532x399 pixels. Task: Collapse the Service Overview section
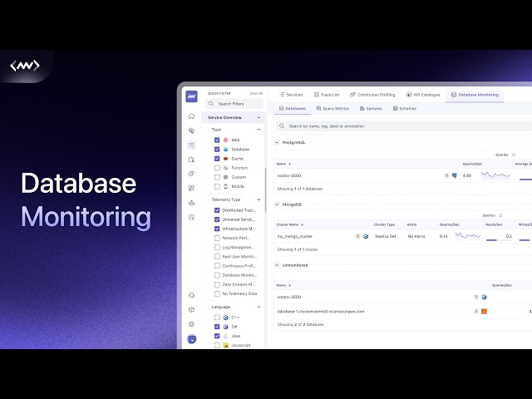(x=259, y=117)
